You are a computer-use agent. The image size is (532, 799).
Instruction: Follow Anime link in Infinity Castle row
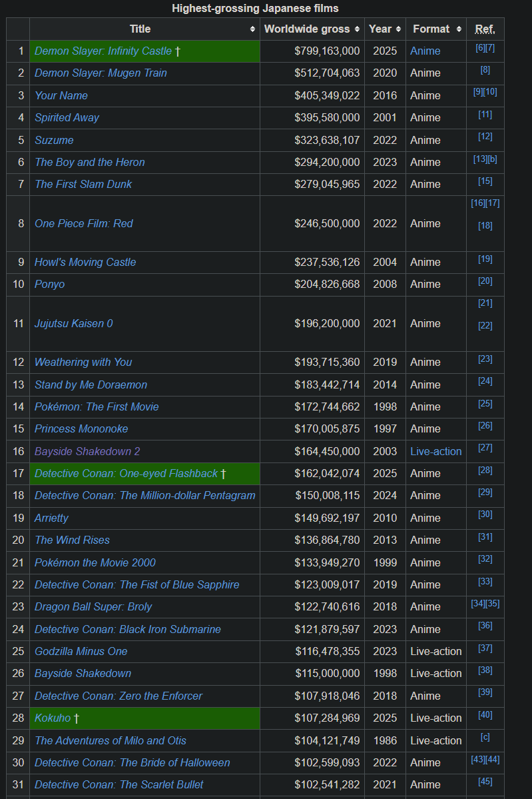pos(425,51)
